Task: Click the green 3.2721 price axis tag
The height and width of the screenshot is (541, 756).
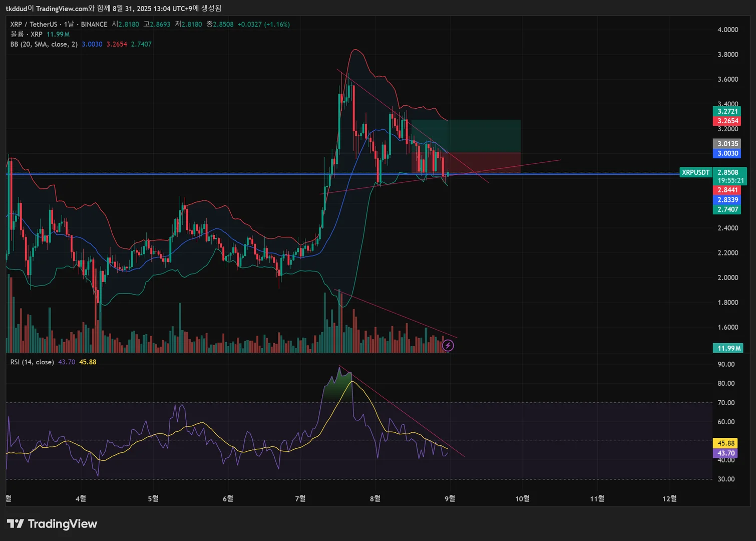Action: [x=727, y=111]
